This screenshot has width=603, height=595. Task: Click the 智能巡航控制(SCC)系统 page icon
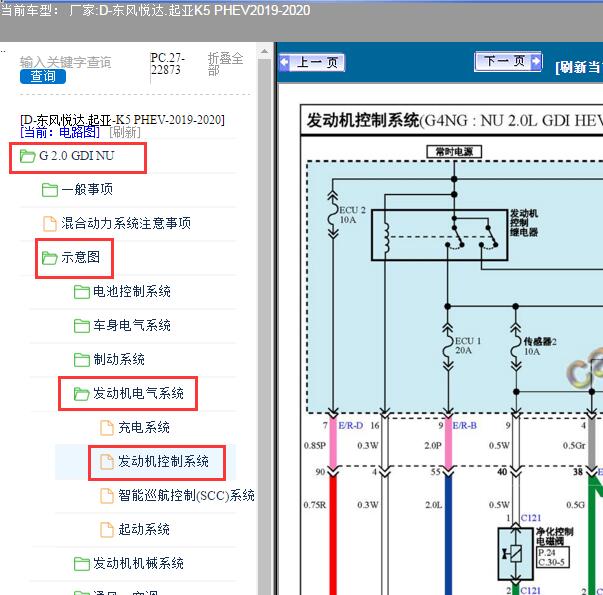pos(107,496)
